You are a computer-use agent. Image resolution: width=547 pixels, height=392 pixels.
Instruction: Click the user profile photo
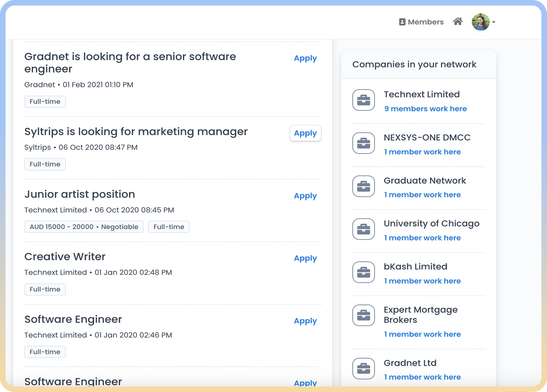(x=481, y=22)
